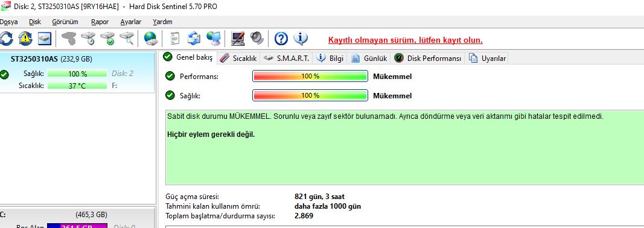Open the report document toolbar icon
Viewport: 644px width, 228px height.
click(x=175, y=39)
